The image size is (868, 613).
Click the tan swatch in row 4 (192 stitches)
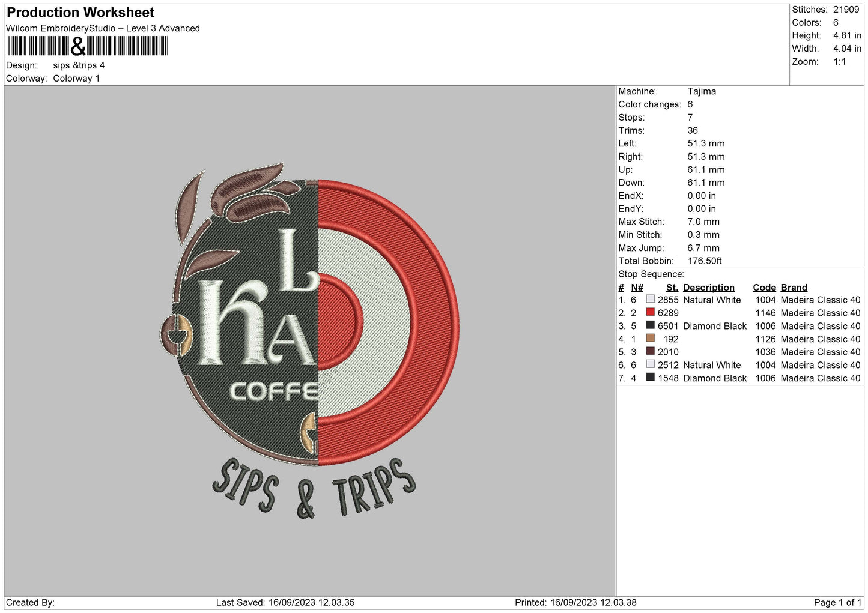click(650, 339)
